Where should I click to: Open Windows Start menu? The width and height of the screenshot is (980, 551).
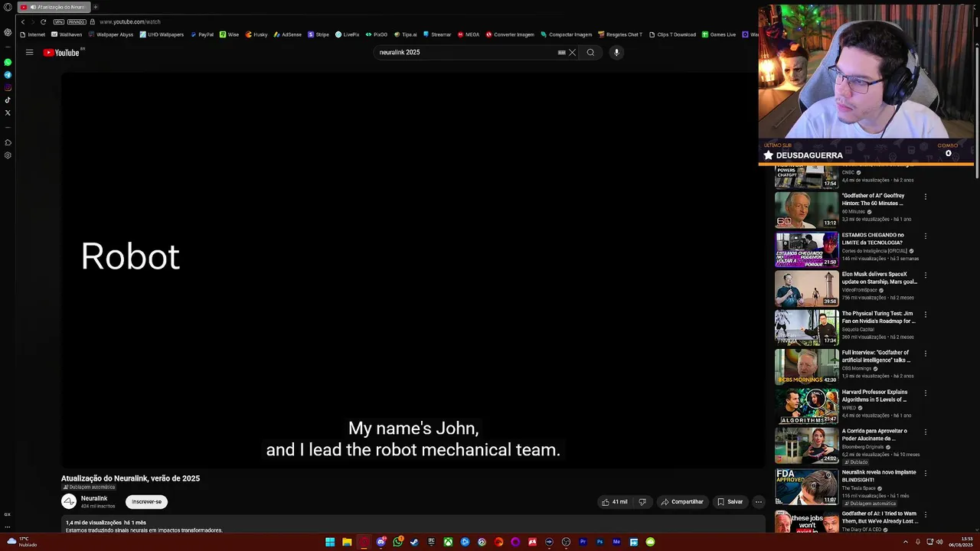click(x=330, y=542)
